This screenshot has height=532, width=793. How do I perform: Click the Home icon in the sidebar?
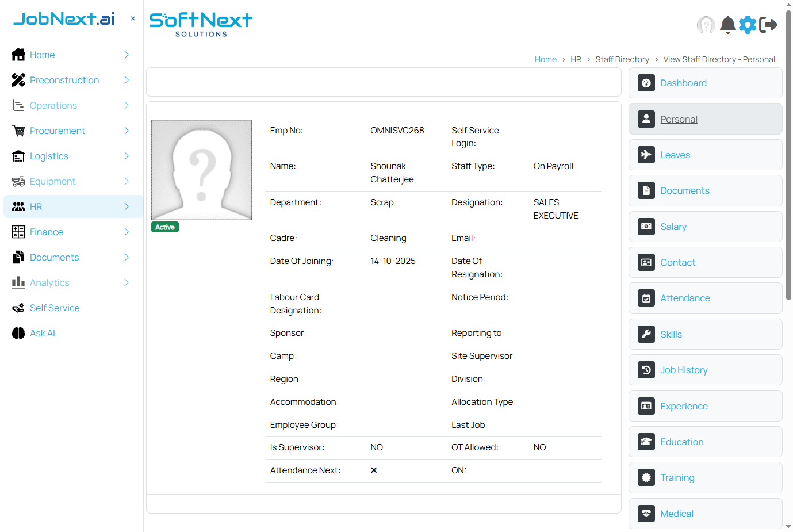pyautogui.click(x=17, y=55)
